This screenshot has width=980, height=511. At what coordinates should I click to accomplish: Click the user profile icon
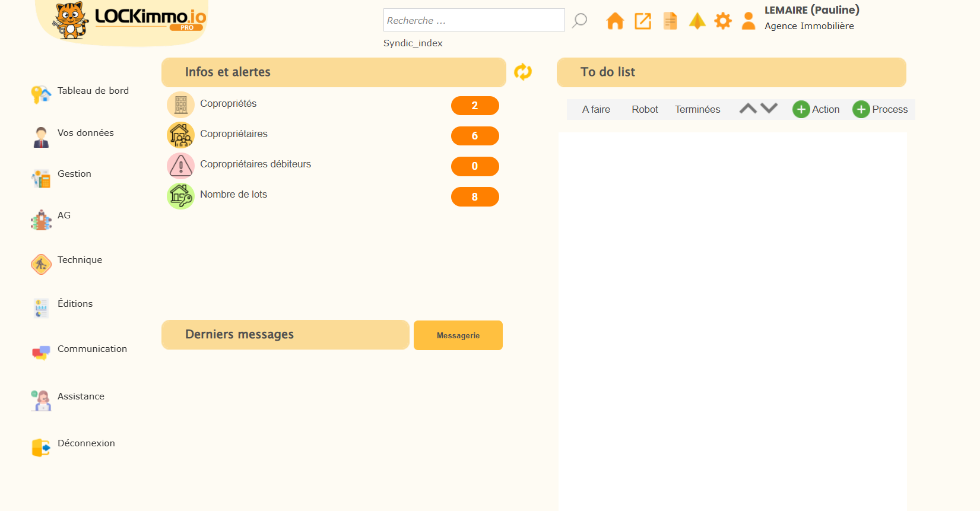749,21
